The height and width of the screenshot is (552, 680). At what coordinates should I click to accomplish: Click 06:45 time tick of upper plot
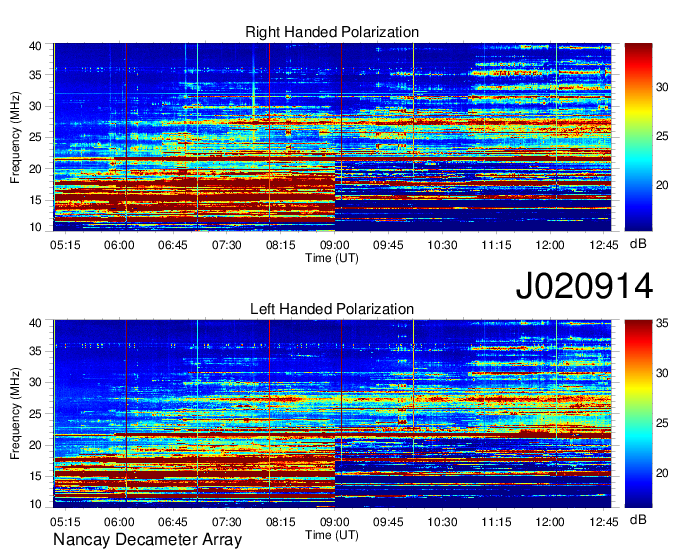point(173,245)
